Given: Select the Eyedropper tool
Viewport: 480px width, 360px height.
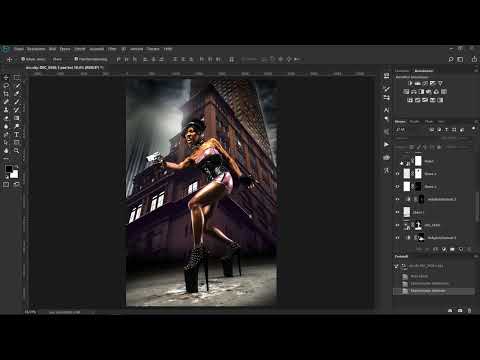Looking at the screenshot, I should point(16,94).
